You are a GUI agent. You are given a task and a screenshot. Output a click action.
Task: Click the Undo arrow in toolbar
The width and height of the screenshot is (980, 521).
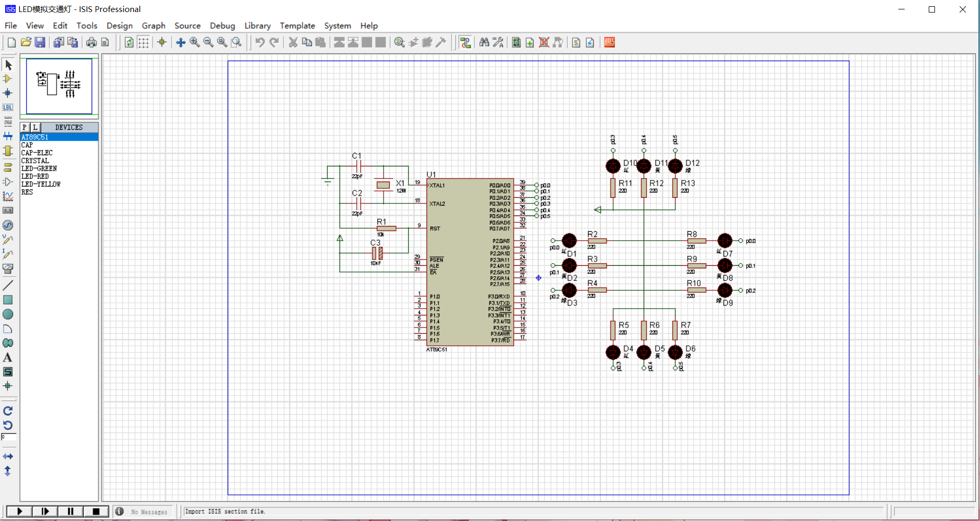(260, 42)
